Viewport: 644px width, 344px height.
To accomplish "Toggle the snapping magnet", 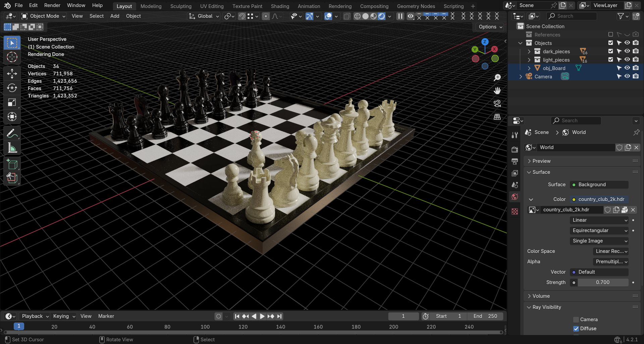I will click(242, 16).
